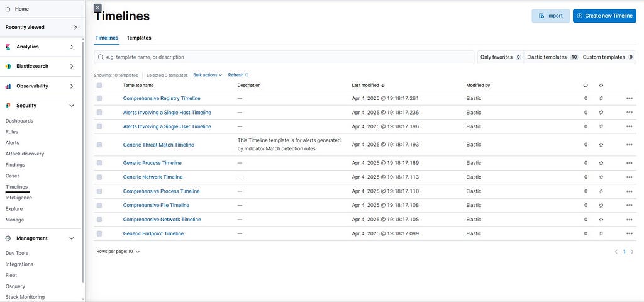The image size is (644, 302).
Task: Click the Analytics app icon
Action: pos(8,47)
